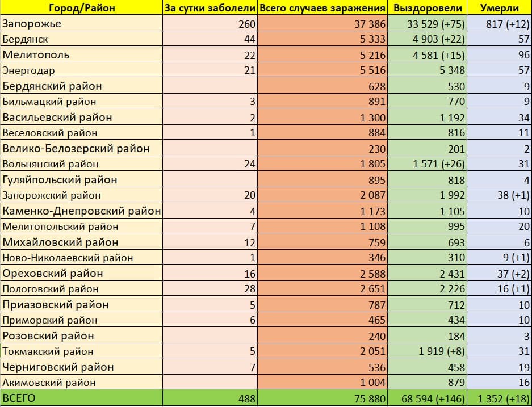Click the 75 880 grand total cell
This screenshot has height=407, width=532.
pyautogui.click(x=323, y=398)
